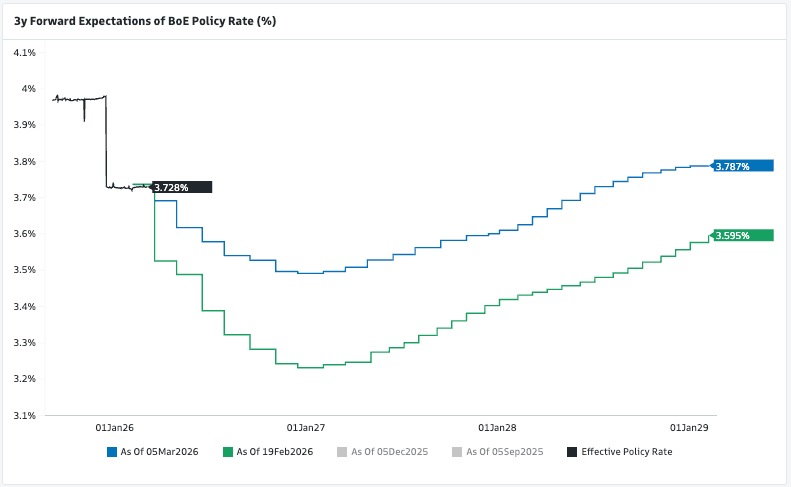Screen dimensions: 791x487
Task: Select the 01Jan29 x-axis date label
Action: (689, 427)
